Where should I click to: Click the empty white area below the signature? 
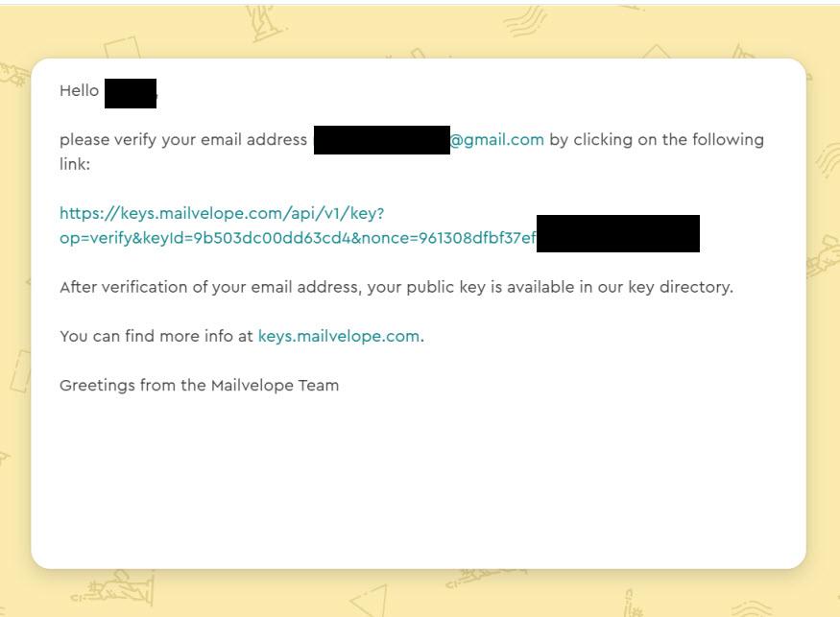[x=418, y=480]
